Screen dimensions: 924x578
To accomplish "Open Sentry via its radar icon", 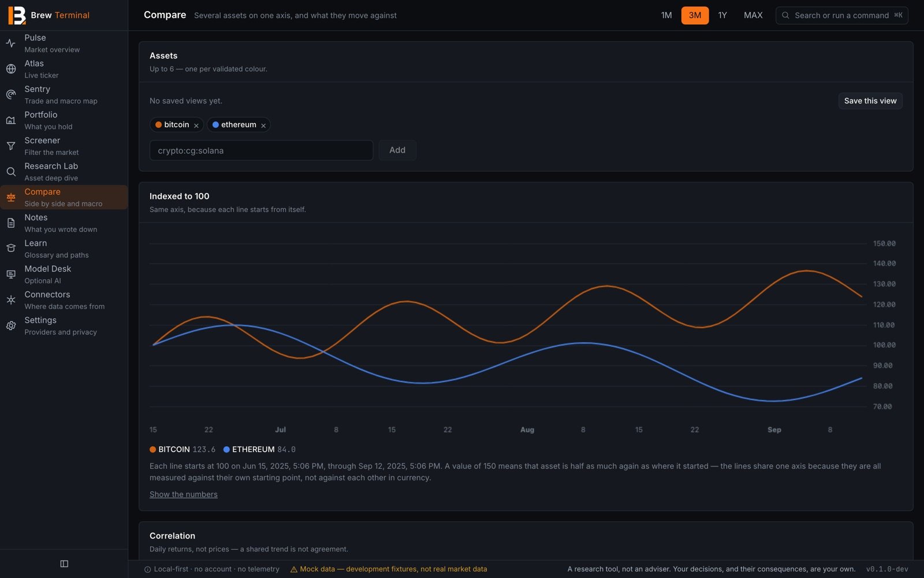I will [x=11, y=95].
